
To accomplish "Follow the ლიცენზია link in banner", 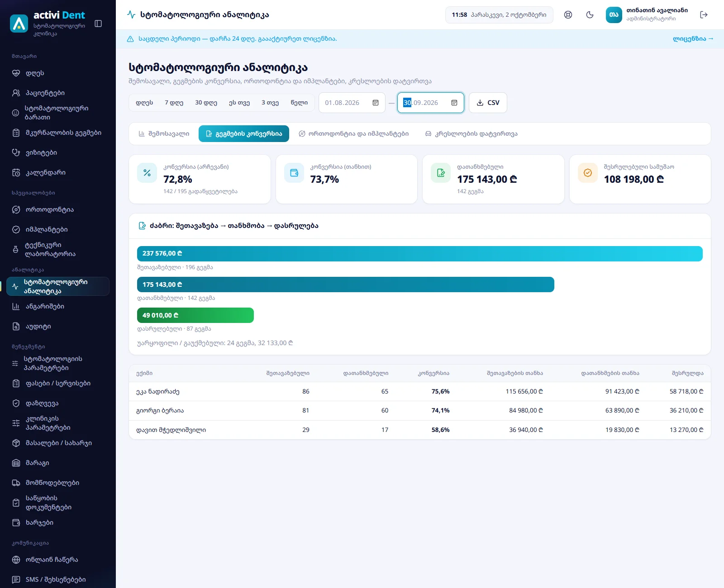I will [x=693, y=39].
